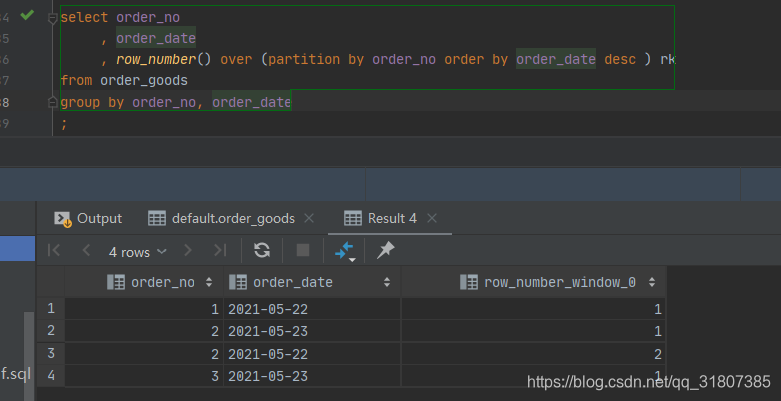
Task: Open the compare data arrows dropdown
Action: tap(345, 251)
